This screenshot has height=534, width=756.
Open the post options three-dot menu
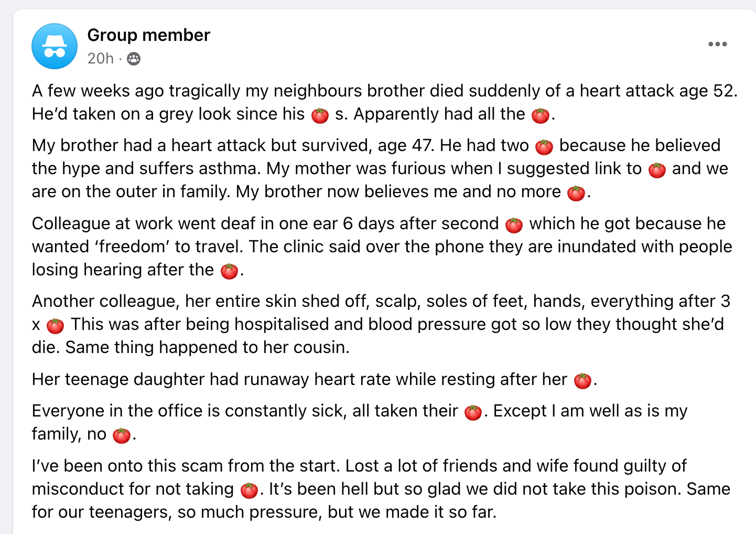717,44
